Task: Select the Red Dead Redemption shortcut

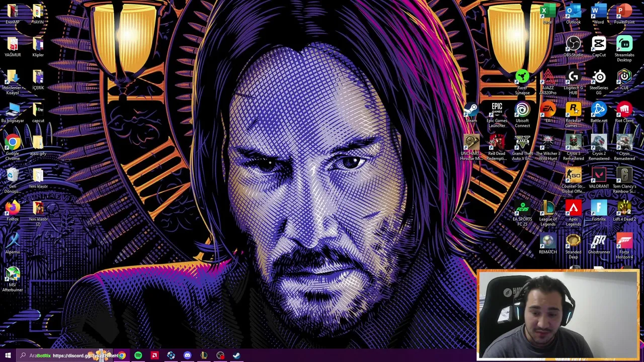Action: point(497,148)
